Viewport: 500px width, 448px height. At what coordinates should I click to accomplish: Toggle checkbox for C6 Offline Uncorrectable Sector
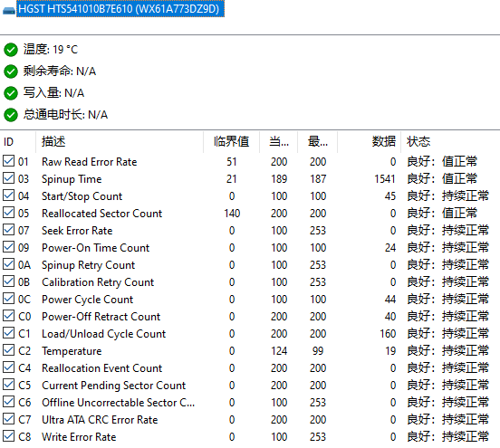tap(9, 402)
